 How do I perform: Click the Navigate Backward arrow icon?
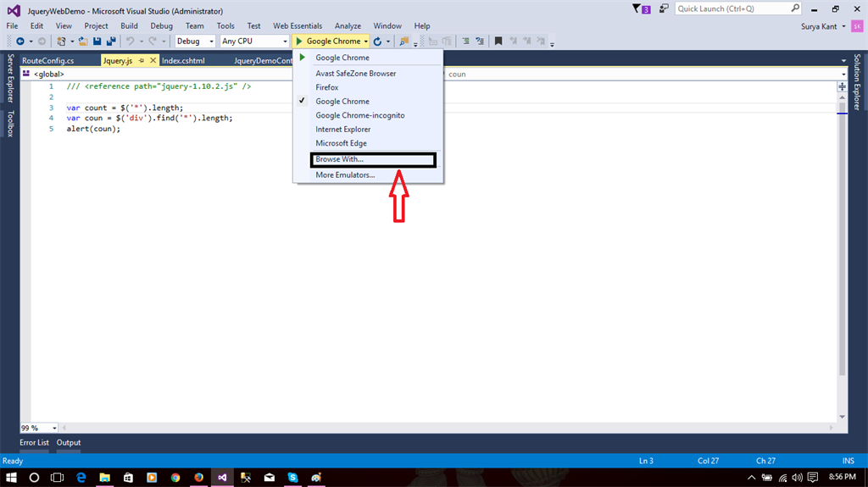click(20, 41)
